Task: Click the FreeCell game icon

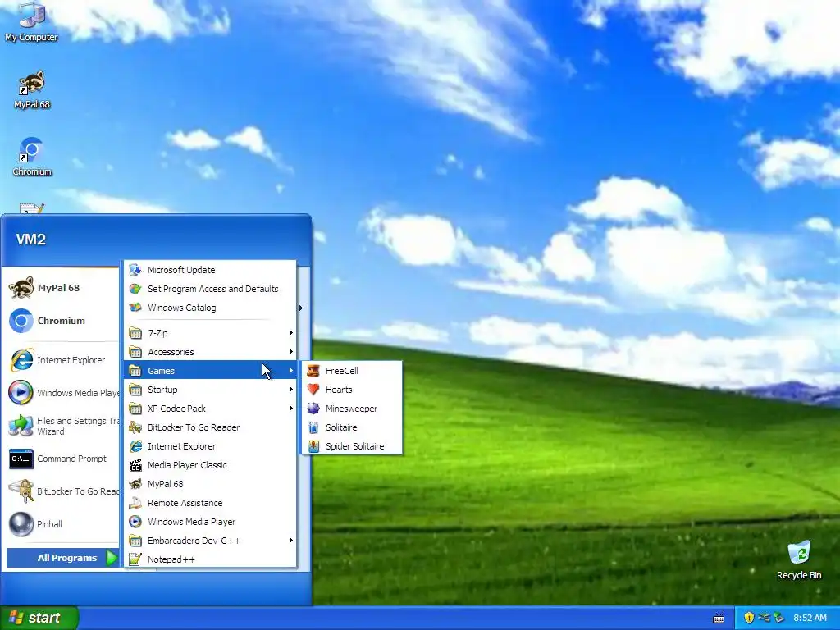Action: (313, 371)
